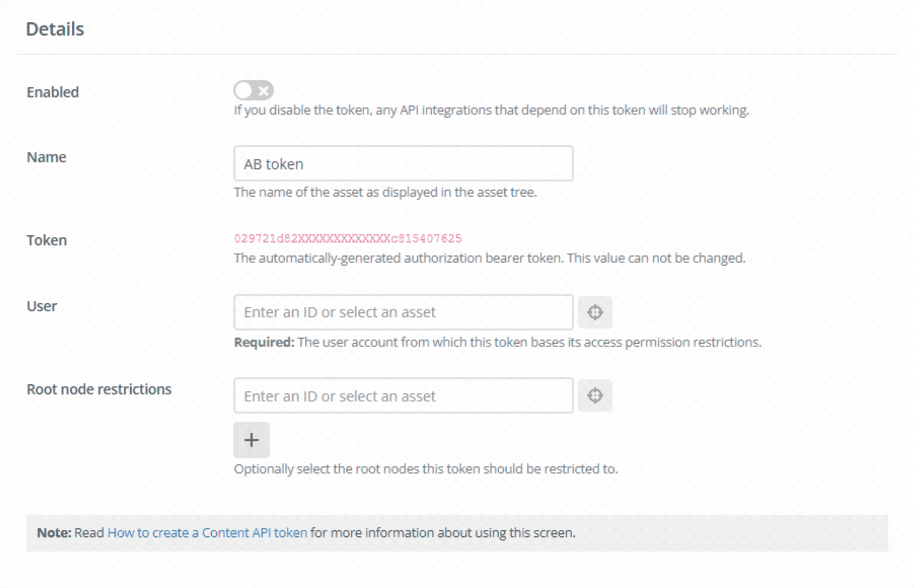Viewport: 913px width, 588px height.
Task: Select the Token label
Action: 46,240
